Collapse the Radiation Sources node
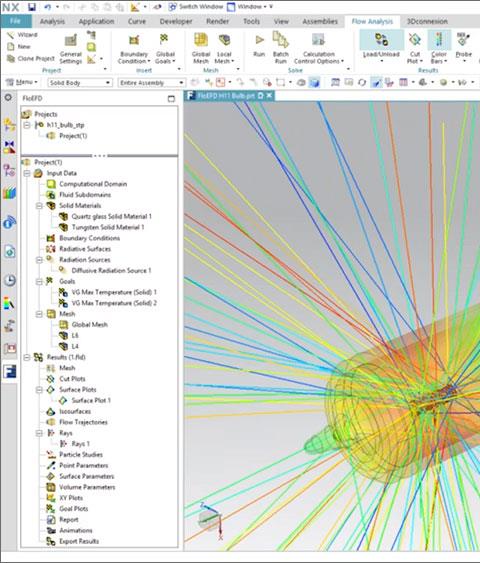Image resolution: width=480 pixels, height=563 pixels. pyautogui.click(x=39, y=260)
